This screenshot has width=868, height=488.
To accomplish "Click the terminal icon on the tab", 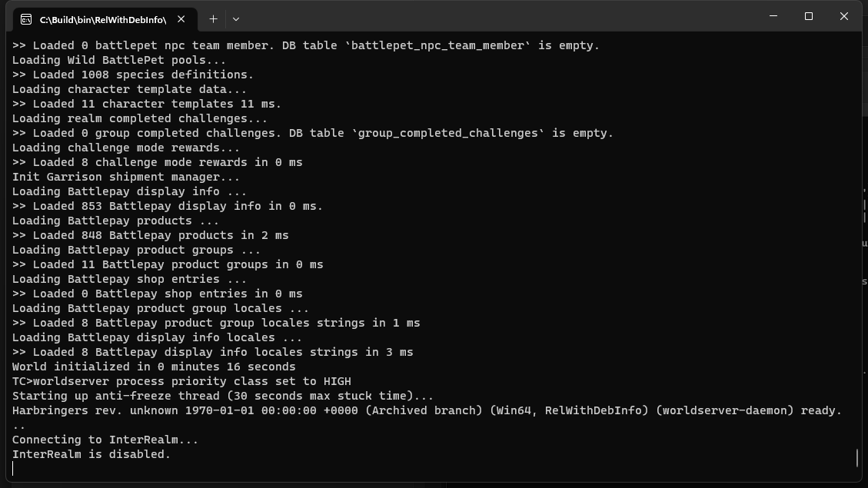I will [x=26, y=19].
